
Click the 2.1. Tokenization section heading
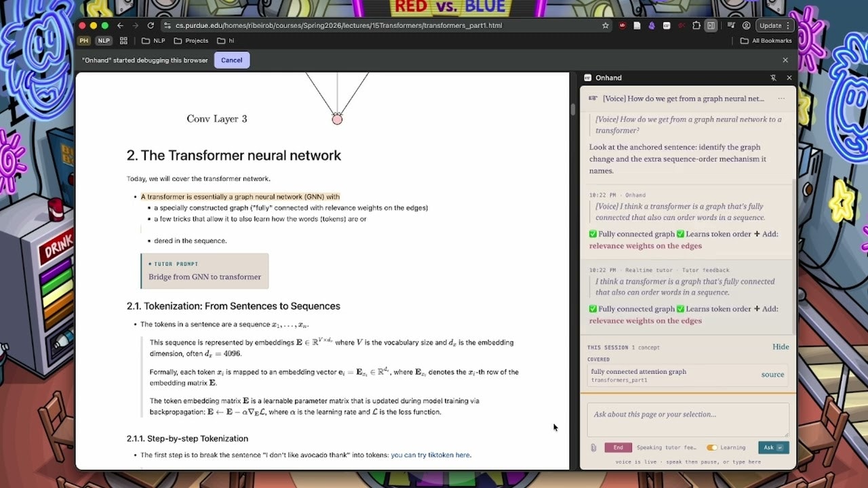(233, 306)
